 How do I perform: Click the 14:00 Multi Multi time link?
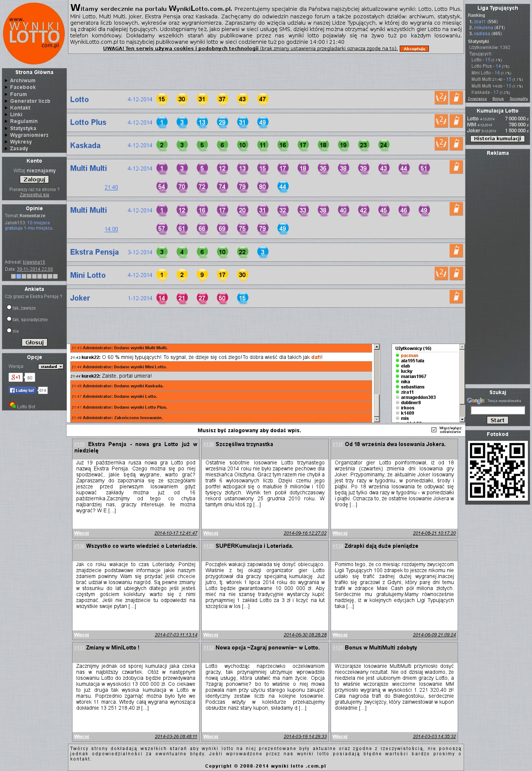click(111, 229)
